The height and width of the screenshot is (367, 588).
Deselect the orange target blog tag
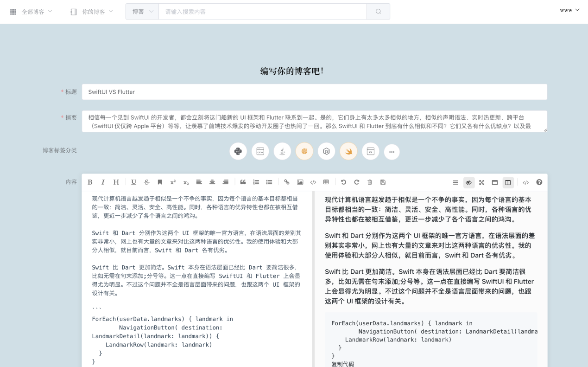304,151
